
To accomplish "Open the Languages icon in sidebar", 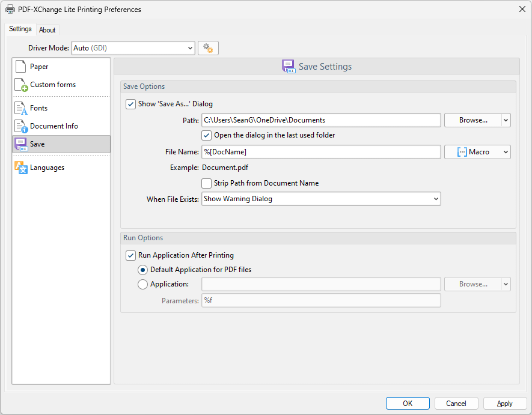I will click(x=21, y=168).
